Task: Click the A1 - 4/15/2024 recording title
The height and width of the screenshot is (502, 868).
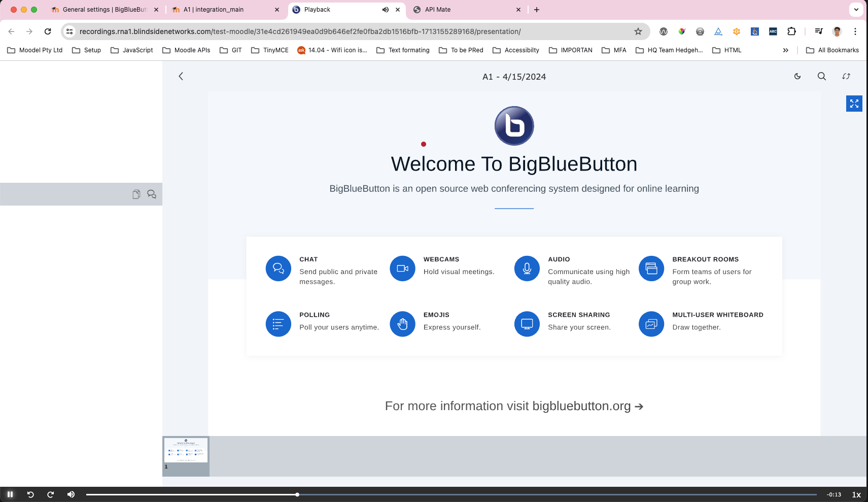Action: click(514, 77)
